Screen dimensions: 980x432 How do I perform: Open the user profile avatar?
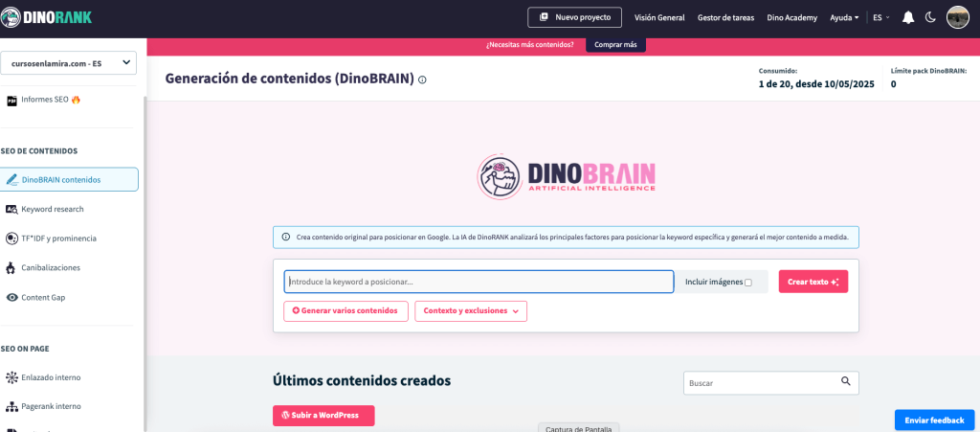[x=957, y=17]
